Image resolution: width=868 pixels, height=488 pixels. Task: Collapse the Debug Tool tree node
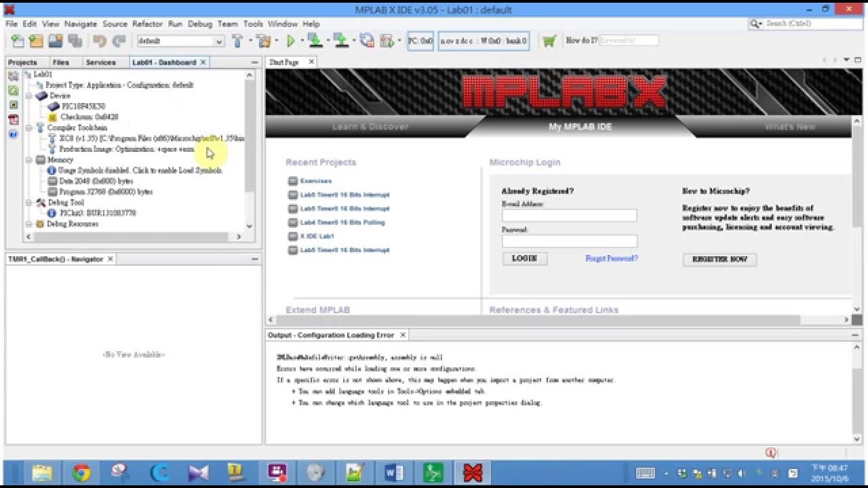[x=29, y=203]
